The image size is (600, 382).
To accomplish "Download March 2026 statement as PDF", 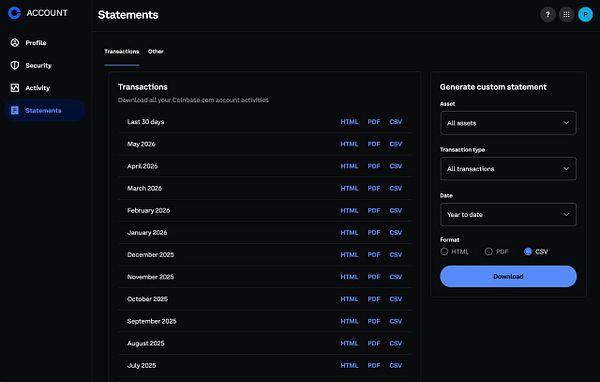I will click(374, 188).
